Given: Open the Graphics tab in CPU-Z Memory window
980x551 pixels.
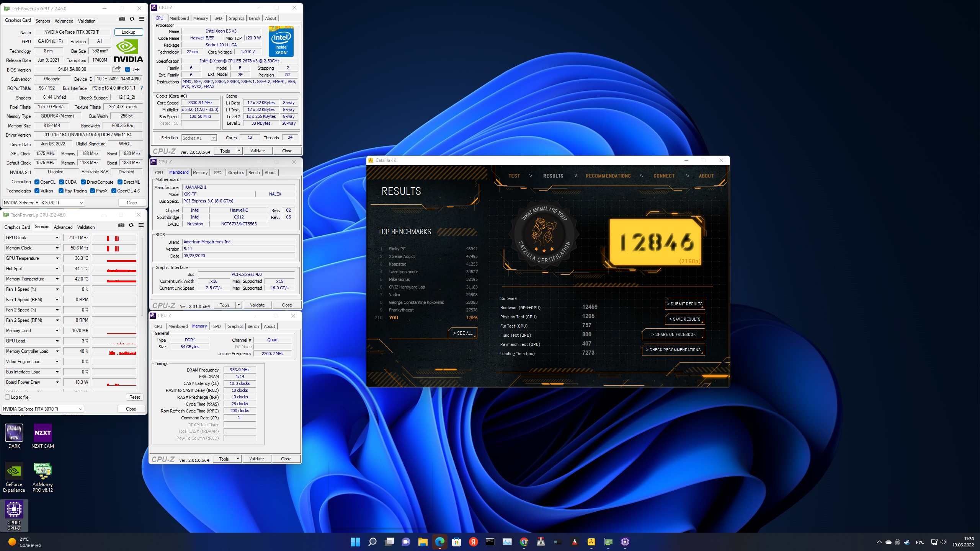Looking at the screenshot, I should coord(235,326).
